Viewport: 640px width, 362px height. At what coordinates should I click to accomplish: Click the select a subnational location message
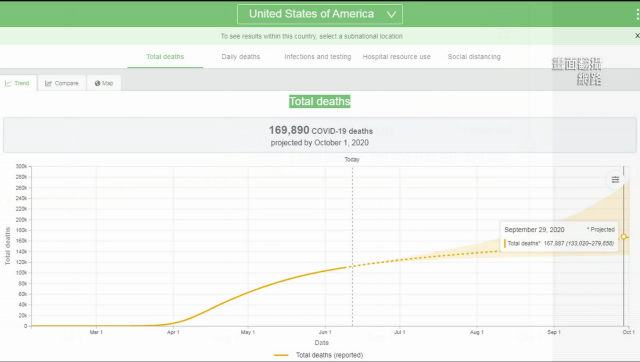(312, 36)
